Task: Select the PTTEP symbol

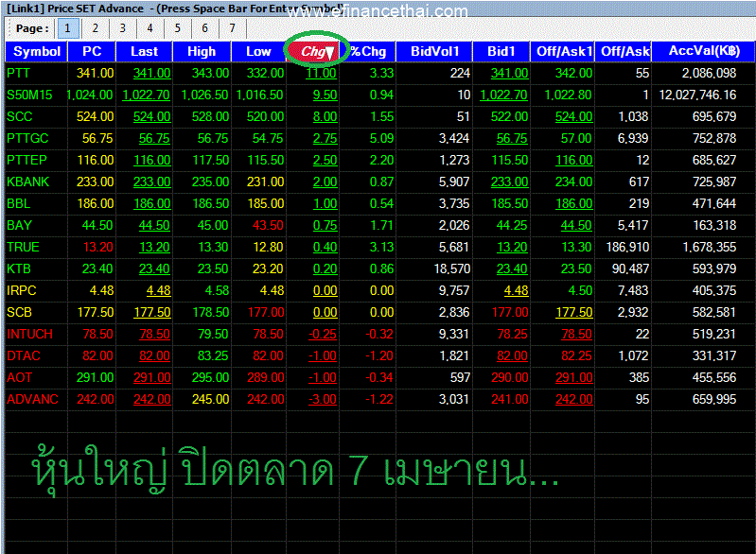Action: 27,160
